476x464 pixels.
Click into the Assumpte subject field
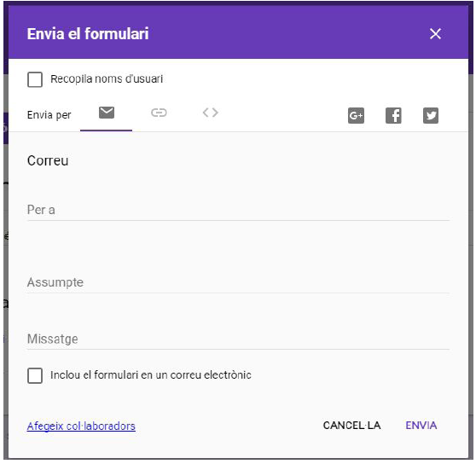click(x=238, y=282)
